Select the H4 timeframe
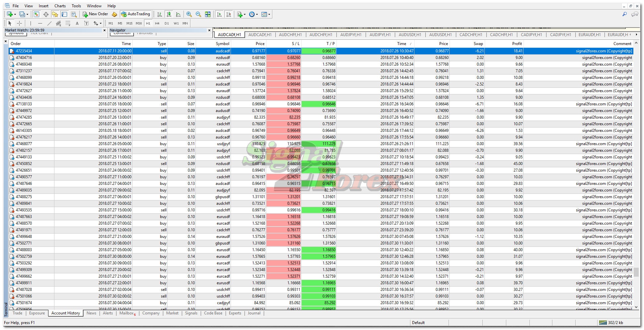Image resolution: width=644 pixels, height=330 pixels. 157,23
